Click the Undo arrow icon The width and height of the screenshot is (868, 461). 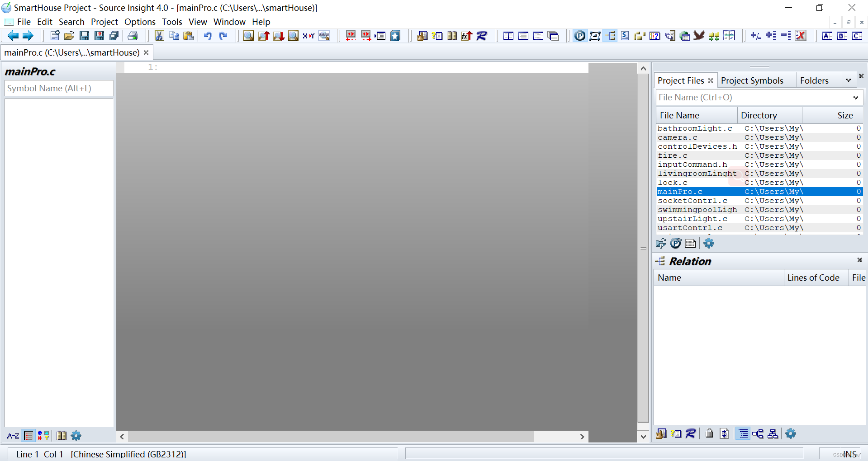208,36
